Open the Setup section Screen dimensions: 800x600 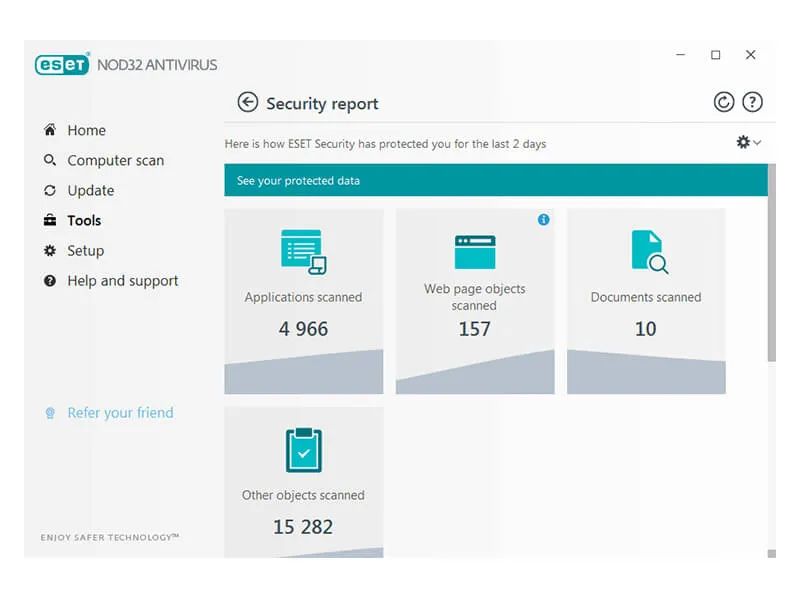(x=86, y=251)
